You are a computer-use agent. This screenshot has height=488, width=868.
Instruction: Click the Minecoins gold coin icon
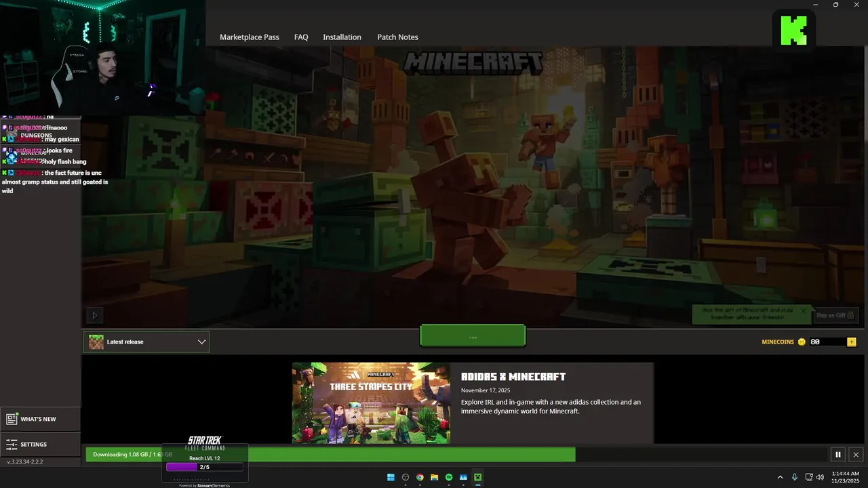click(802, 342)
